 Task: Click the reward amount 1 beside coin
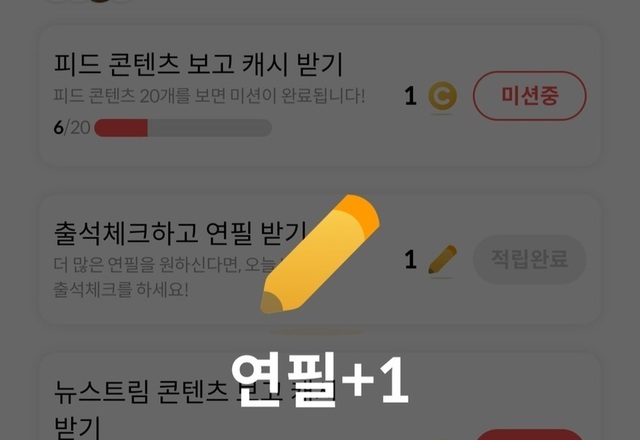(x=411, y=96)
